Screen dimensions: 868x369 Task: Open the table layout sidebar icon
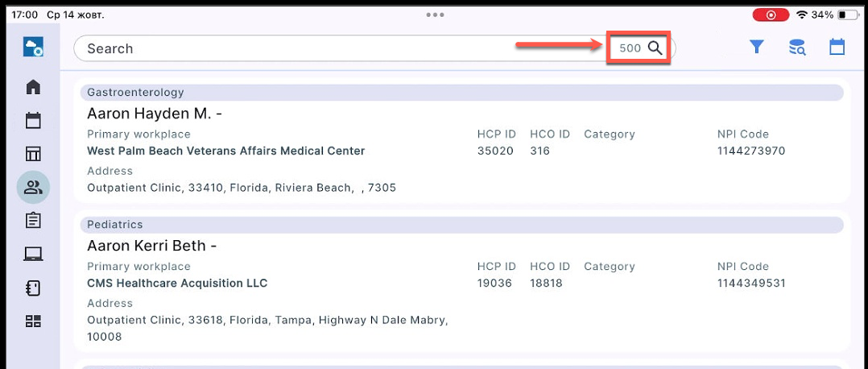click(33, 154)
